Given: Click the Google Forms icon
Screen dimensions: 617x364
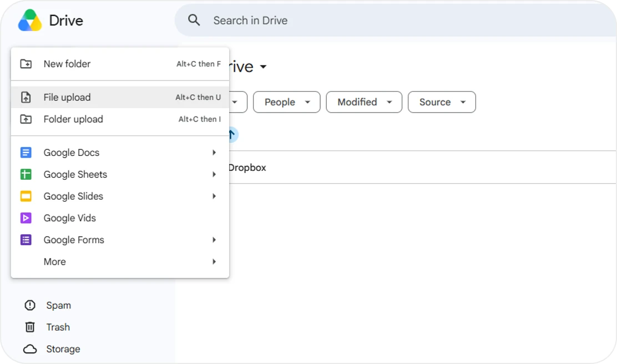Looking at the screenshot, I should point(26,240).
